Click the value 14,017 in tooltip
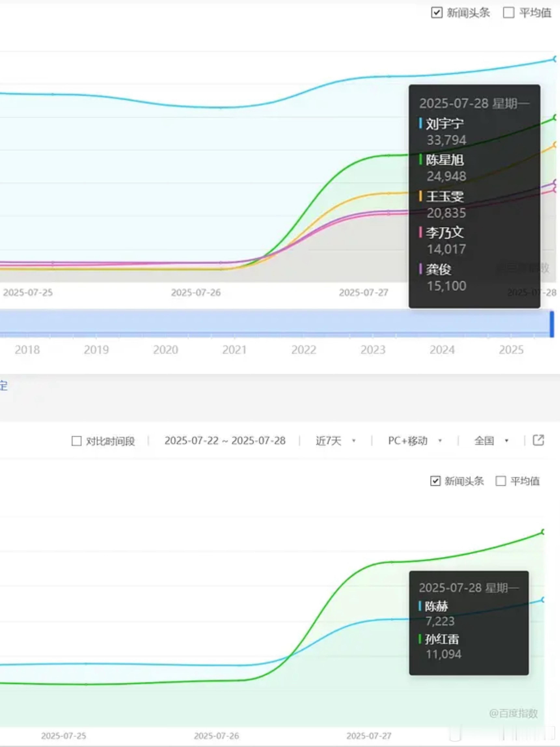The height and width of the screenshot is (747, 560). [447, 249]
